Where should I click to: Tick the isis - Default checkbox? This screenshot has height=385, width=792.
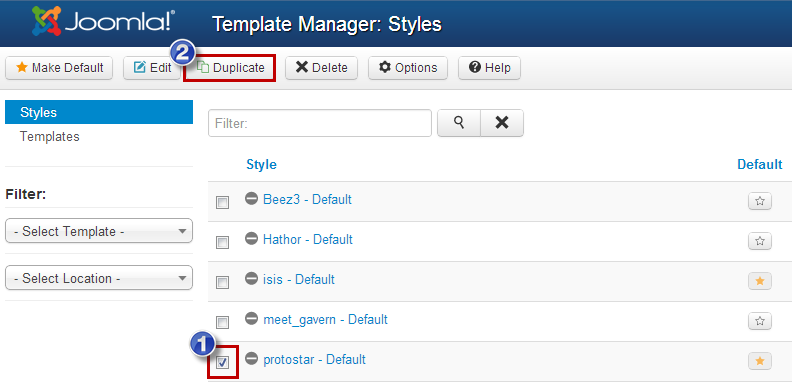coord(222,282)
